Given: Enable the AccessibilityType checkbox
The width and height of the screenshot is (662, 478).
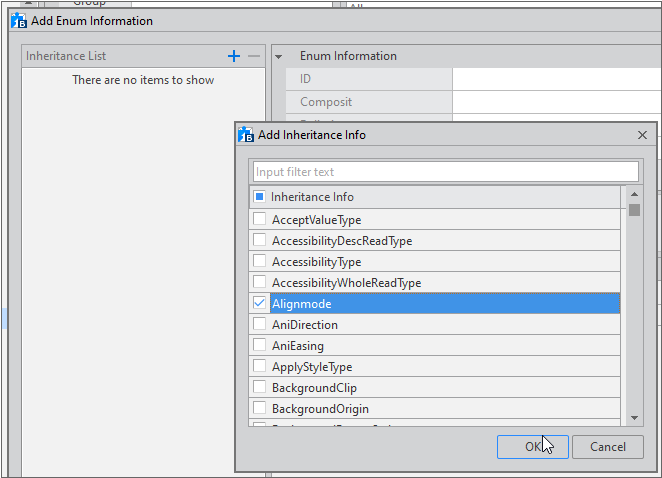Looking at the screenshot, I should click(260, 261).
